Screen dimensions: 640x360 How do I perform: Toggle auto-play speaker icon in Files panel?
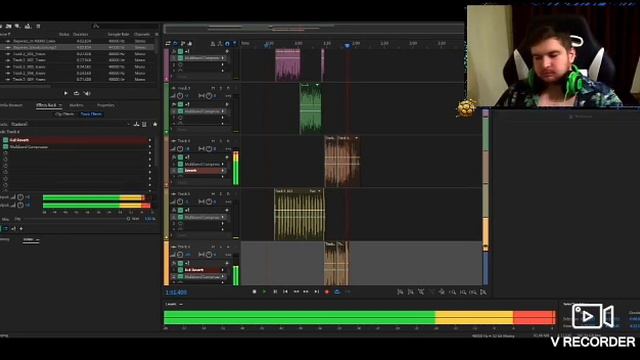pos(87,93)
